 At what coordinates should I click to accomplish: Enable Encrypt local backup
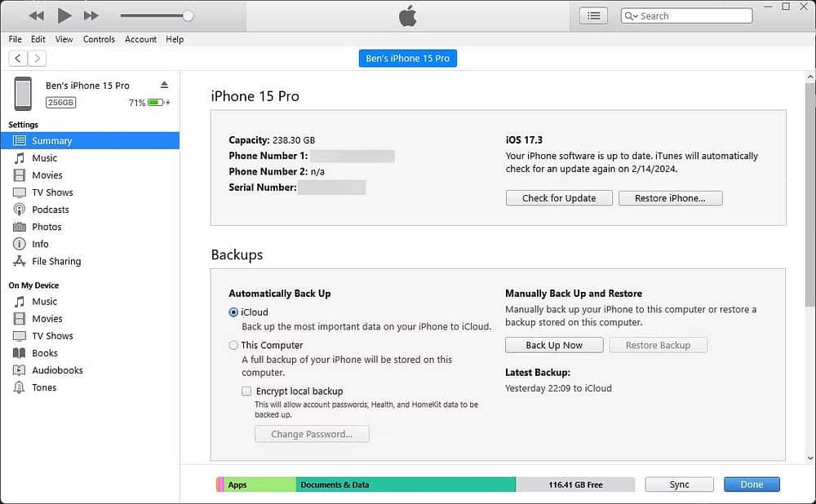[x=246, y=391]
